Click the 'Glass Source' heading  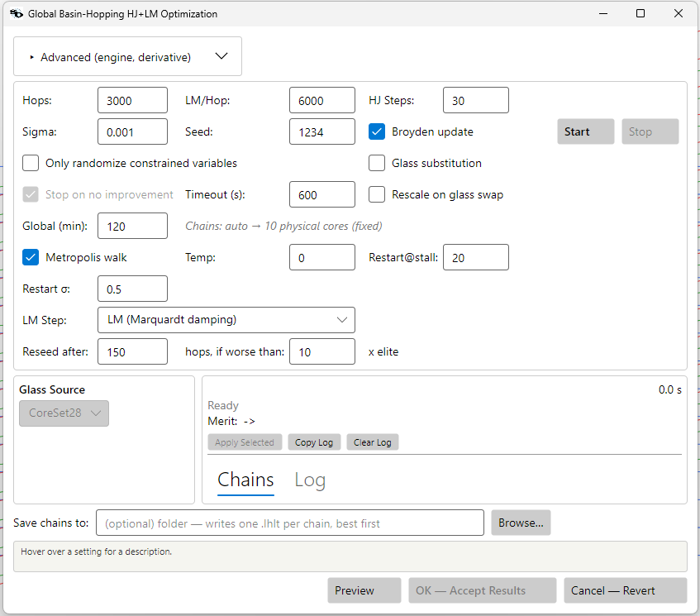point(52,390)
